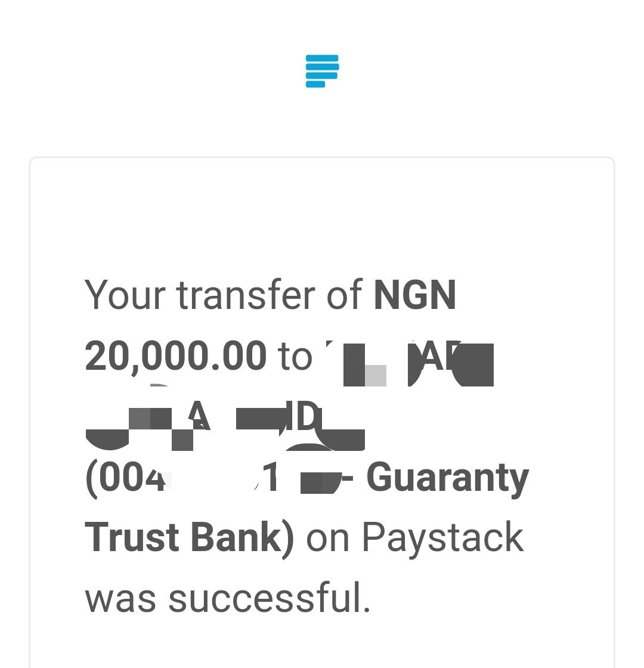Click the light gray redaction square

[x=376, y=376]
